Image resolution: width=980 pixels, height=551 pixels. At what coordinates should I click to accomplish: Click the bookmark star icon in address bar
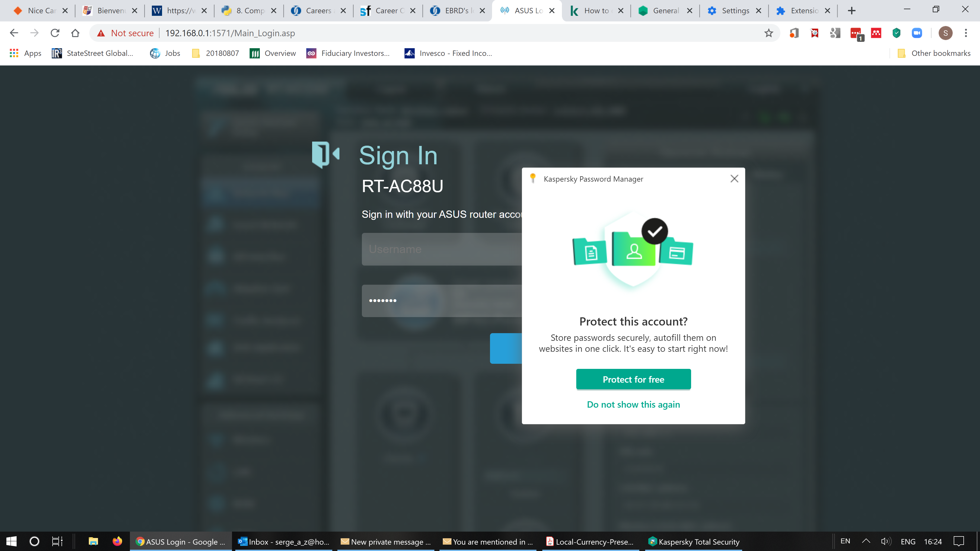pyautogui.click(x=768, y=33)
